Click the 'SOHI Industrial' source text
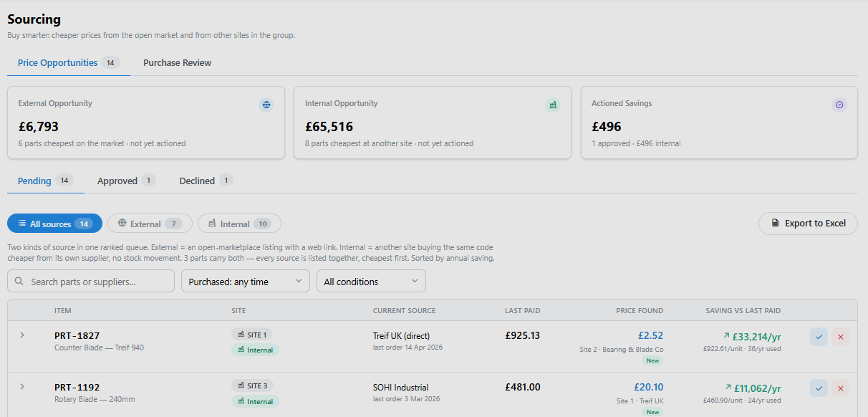Viewport: 868px width, 417px height. click(400, 387)
